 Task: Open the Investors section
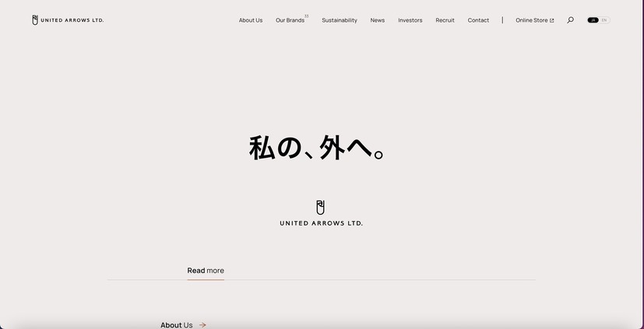410,20
